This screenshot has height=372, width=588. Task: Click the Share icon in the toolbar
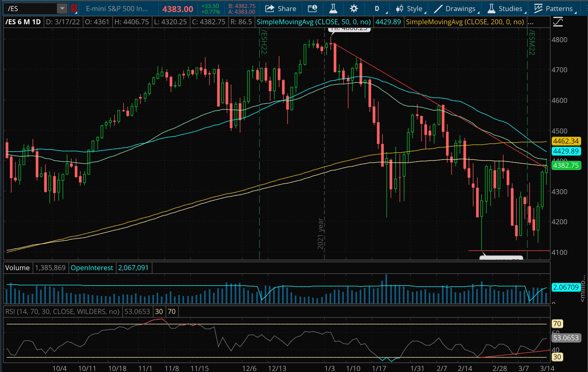[x=269, y=8]
